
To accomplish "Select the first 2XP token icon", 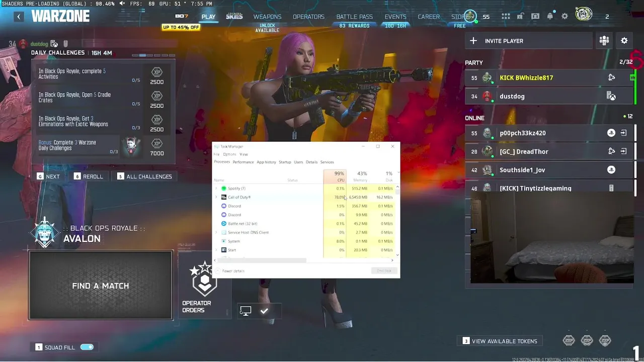I will click(569, 341).
